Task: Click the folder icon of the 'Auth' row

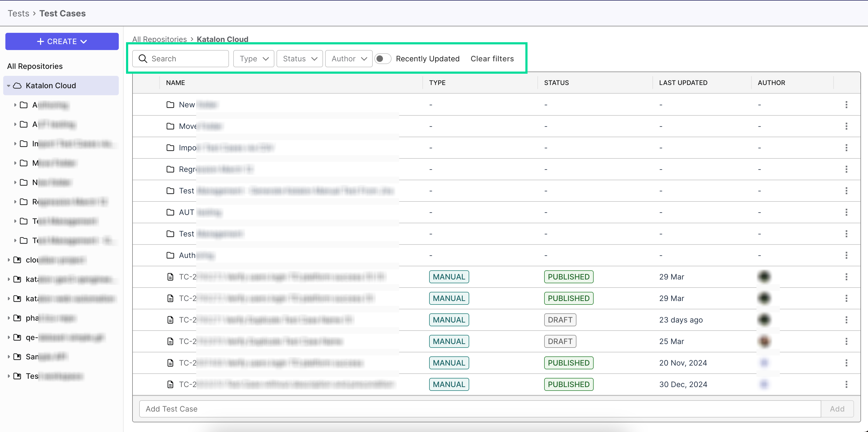Action: pyautogui.click(x=170, y=255)
